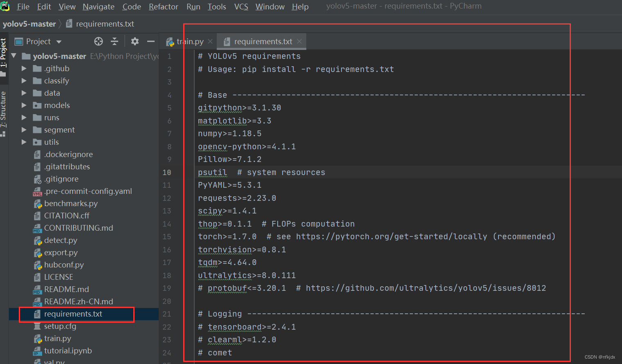Expand the runs folder
Viewport: 622px width, 364px height.
(24, 117)
